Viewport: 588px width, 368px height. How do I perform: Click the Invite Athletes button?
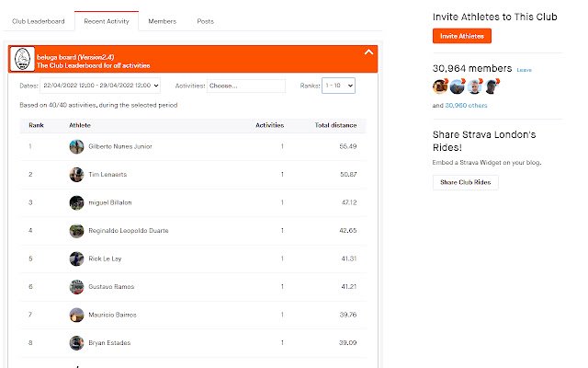click(x=461, y=36)
